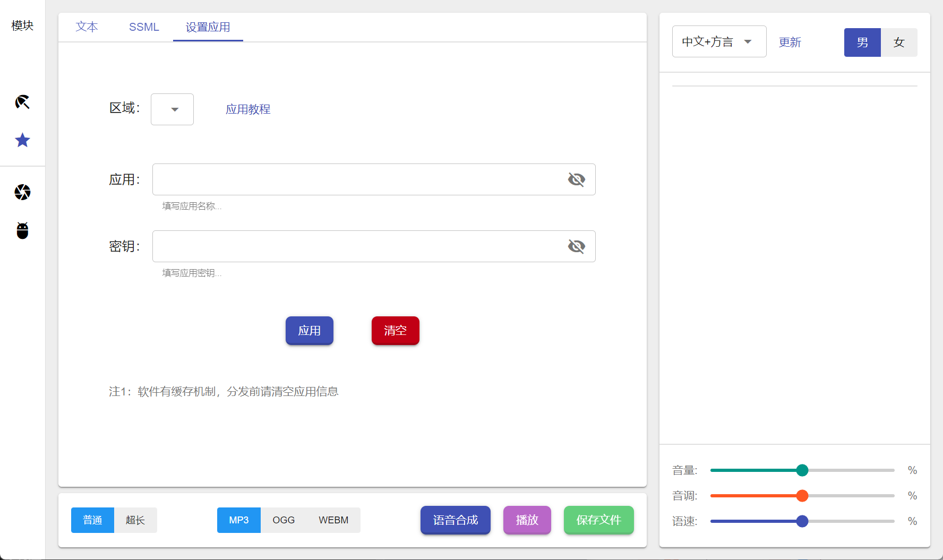Select the blue star icon in the sidebar
Viewport: 943px width, 560px height.
[22, 140]
